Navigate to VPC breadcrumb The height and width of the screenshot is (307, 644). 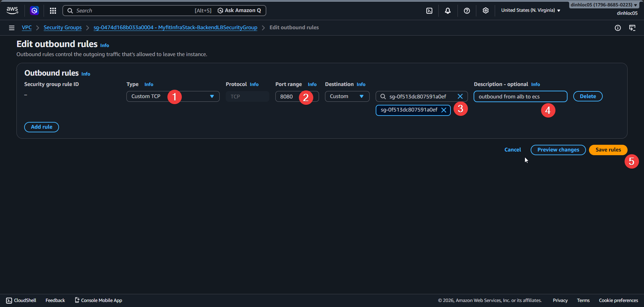click(x=27, y=28)
